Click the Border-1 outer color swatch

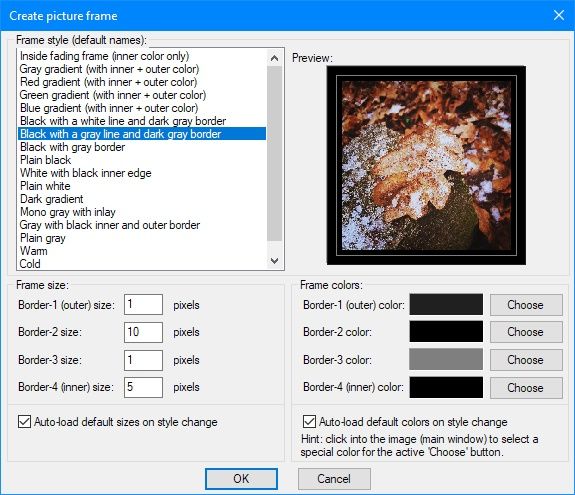446,304
